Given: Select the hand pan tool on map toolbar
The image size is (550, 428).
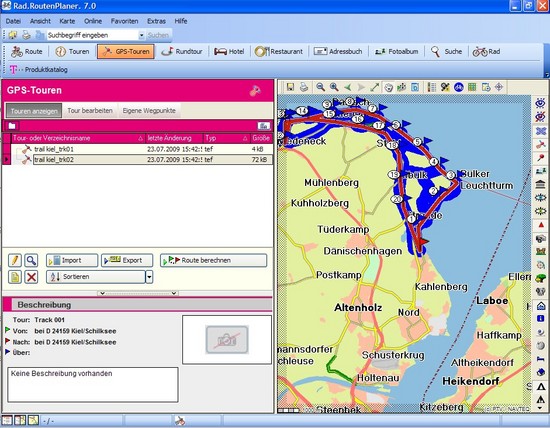Looking at the screenshot, I should click(388, 87).
